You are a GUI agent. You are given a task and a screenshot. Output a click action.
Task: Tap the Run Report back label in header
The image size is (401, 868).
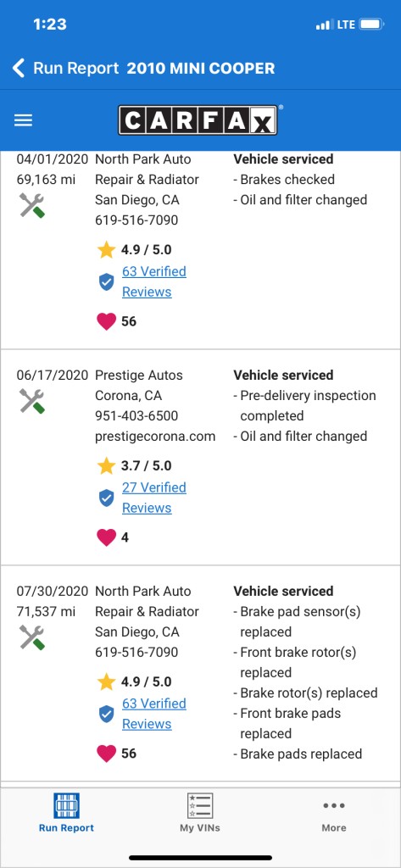pyautogui.click(x=76, y=68)
